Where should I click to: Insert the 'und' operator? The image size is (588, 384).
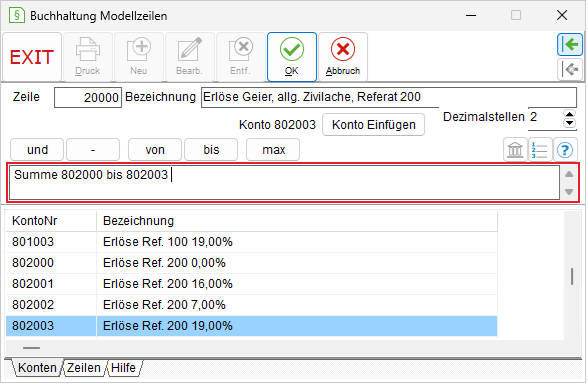tap(37, 150)
